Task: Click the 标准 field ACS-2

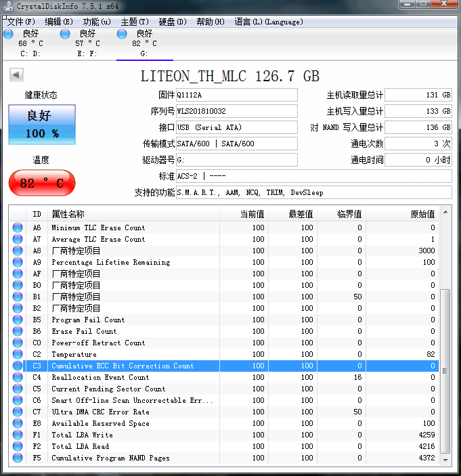Action: pos(314,176)
